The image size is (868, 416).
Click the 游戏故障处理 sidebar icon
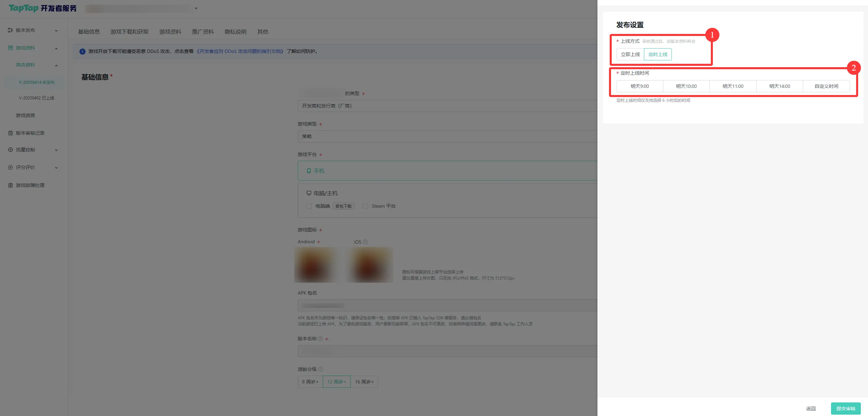pos(10,185)
